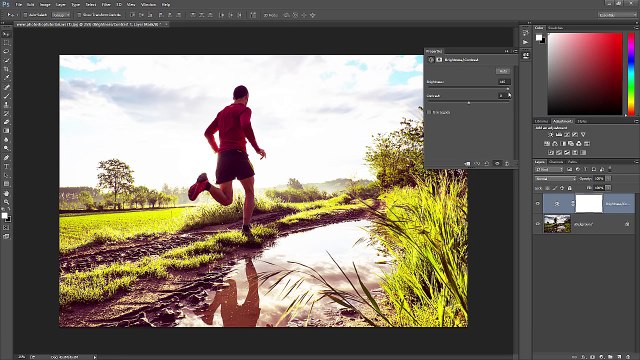Select the Zoom tool
This screenshot has height=360, width=640.
click(6, 202)
